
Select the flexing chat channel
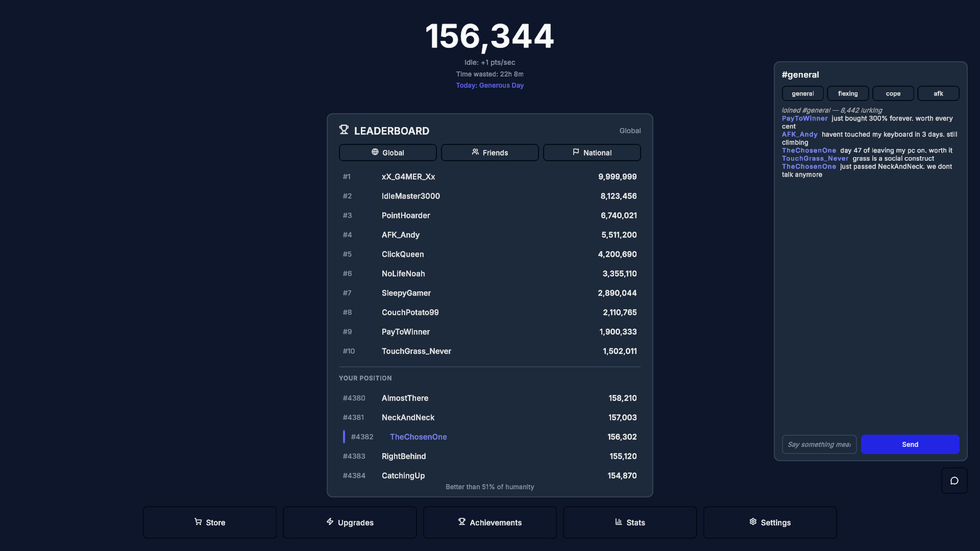click(x=848, y=93)
